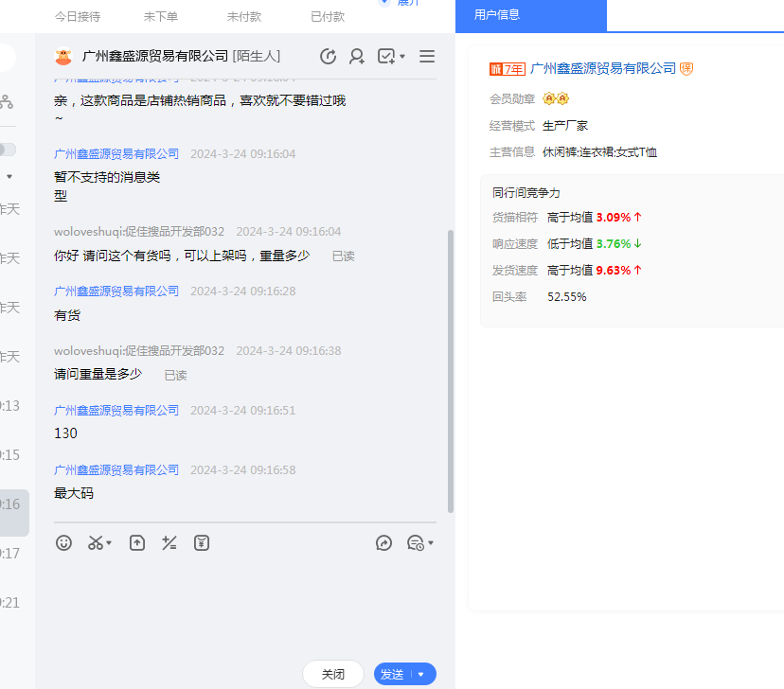This screenshot has height=689, width=784.
Task: Open the 用户信息 tab
Action: pos(497,15)
